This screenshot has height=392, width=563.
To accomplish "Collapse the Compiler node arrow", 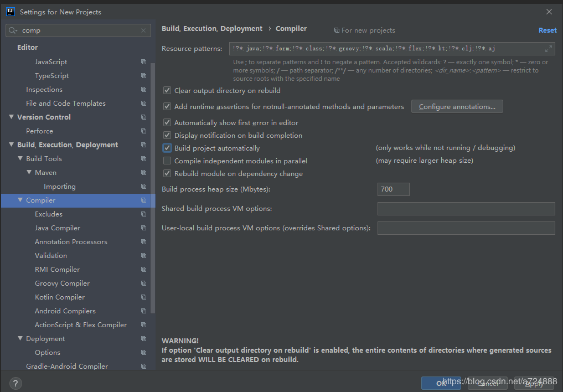I will click(20, 200).
